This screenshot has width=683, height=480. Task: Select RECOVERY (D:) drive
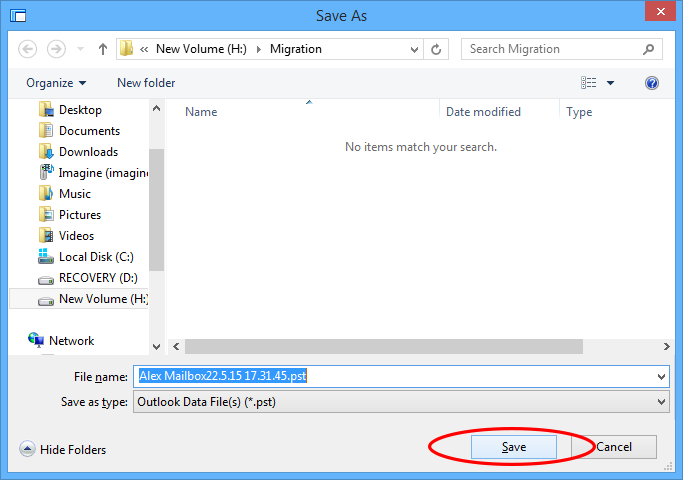(x=98, y=278)
